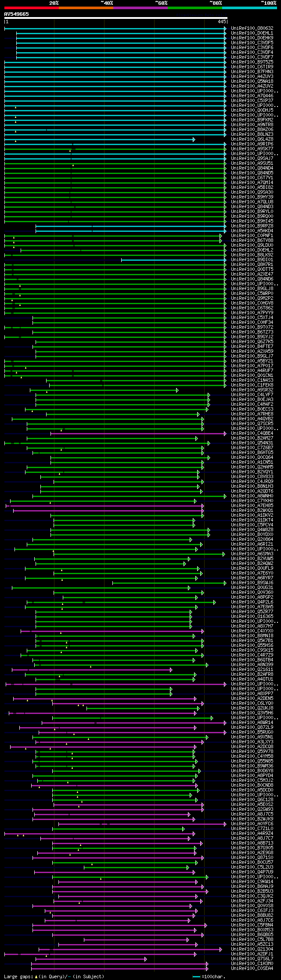Select the UniRef100_A8WNH0 entry
This screenshot has width=281, height=980.
(x=252, y=496)
